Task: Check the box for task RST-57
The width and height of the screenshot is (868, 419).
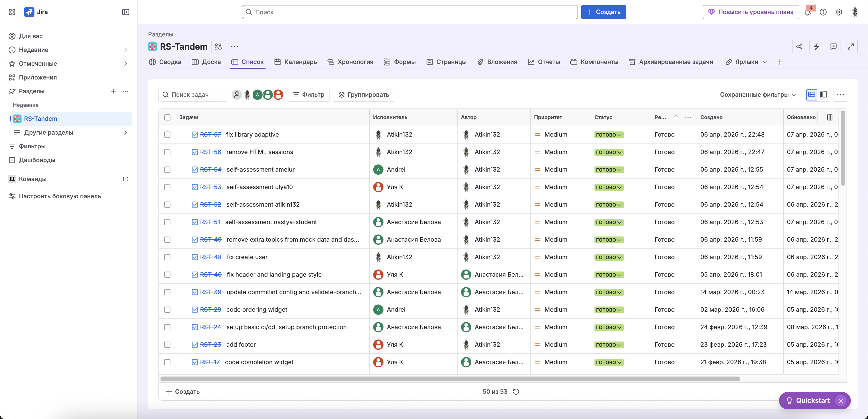Action: coord(167,134)
